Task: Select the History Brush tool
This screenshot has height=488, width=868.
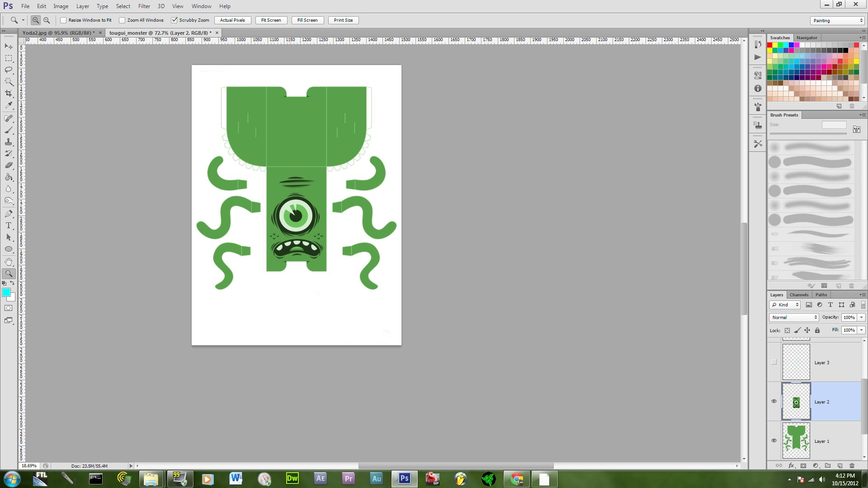Action: point(9,154)
